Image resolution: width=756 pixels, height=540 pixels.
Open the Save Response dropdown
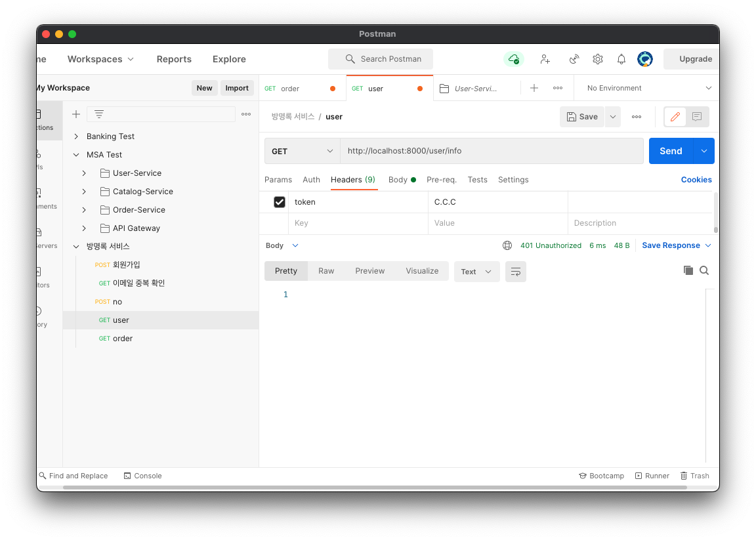pos(677,245)
